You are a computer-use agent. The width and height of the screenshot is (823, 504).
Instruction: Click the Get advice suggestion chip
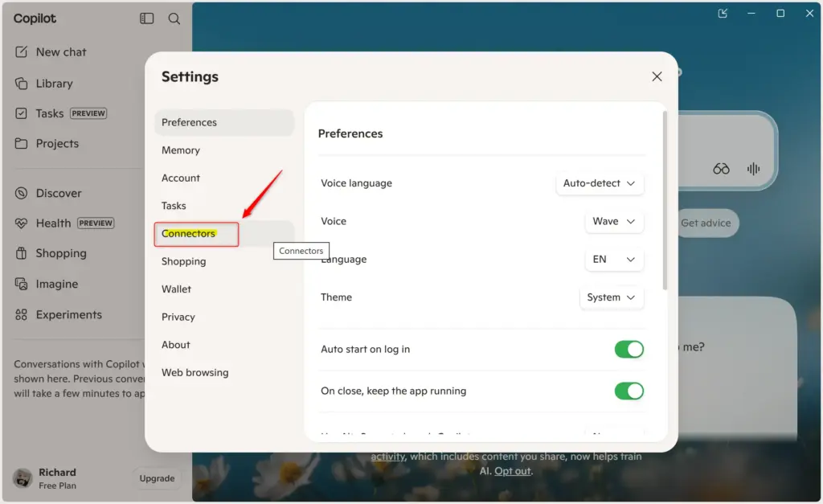(706, 223)
